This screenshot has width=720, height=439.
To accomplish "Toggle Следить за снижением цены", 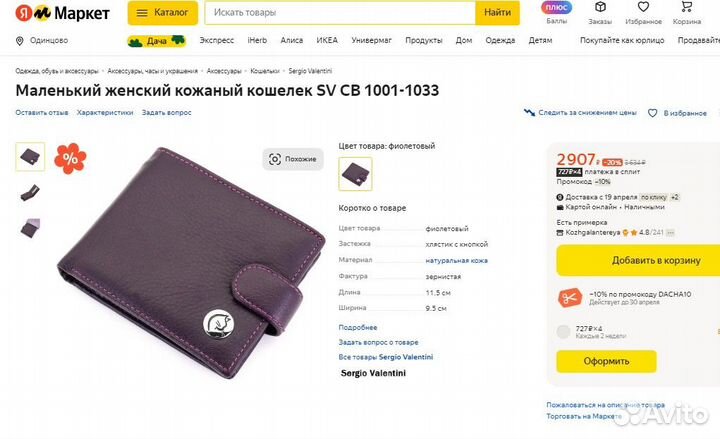I will click(x=580, y=113).
